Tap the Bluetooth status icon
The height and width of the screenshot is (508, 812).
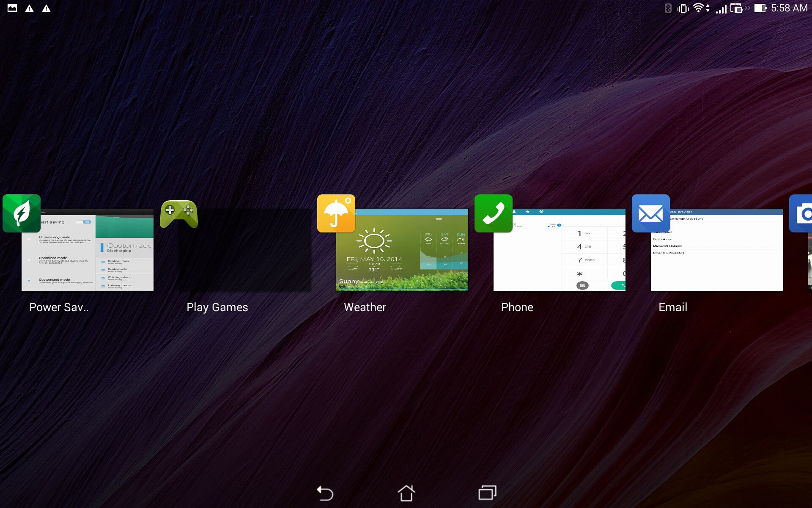pyautogui.click(x=668, y=8)
